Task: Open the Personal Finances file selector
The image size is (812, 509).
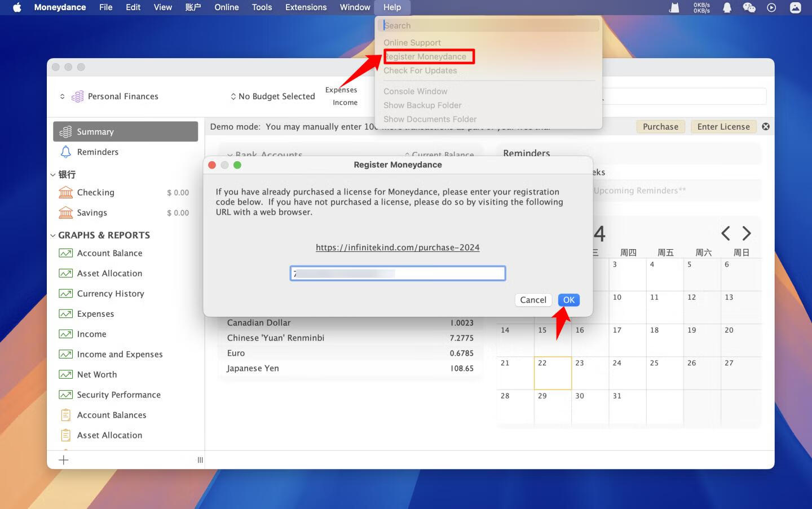Action: (109, 96)
